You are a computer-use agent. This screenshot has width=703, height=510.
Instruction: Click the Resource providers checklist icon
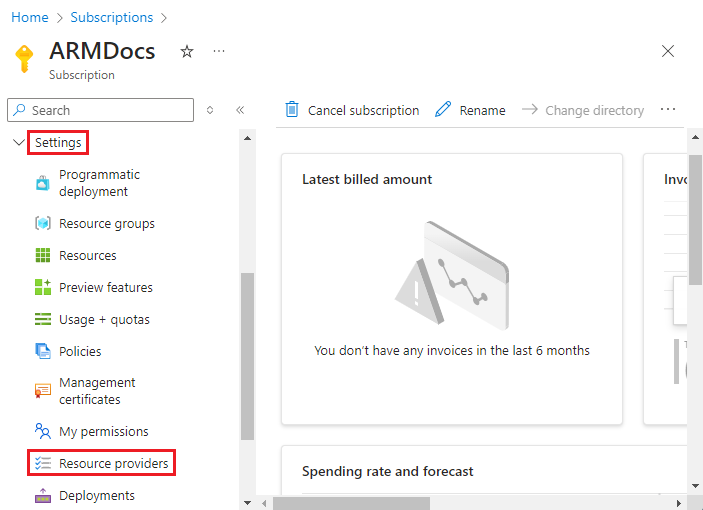pos(43,463)
